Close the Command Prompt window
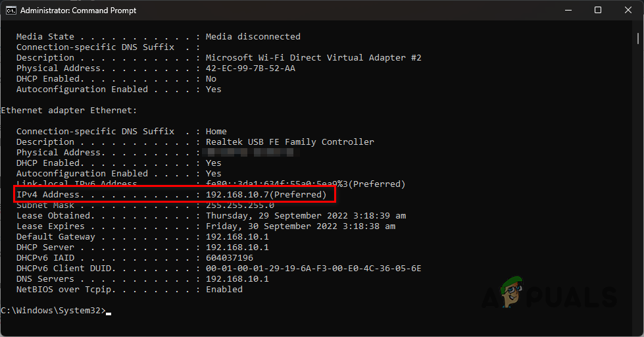The height and width of the screenshot is (337, 644). pyautogui.click(x=628, y=11)
